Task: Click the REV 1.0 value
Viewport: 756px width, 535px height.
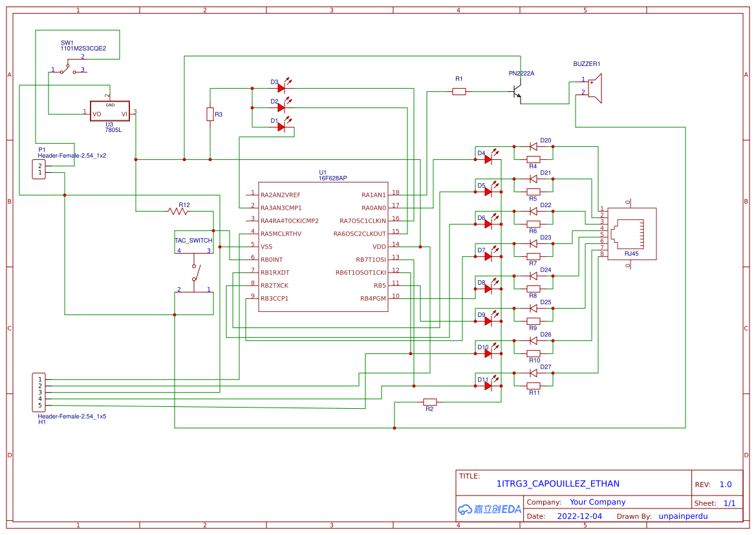Action: [x=726, y=484]
